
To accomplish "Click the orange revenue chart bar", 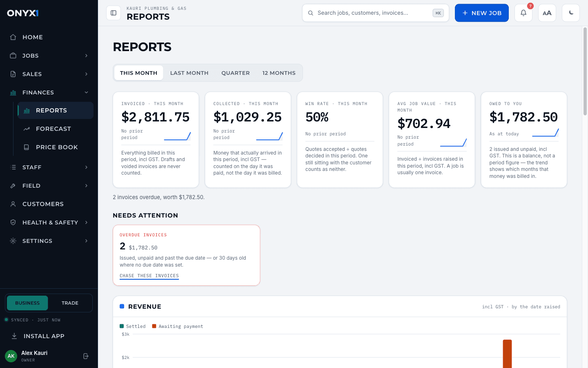I will [507, 354].
